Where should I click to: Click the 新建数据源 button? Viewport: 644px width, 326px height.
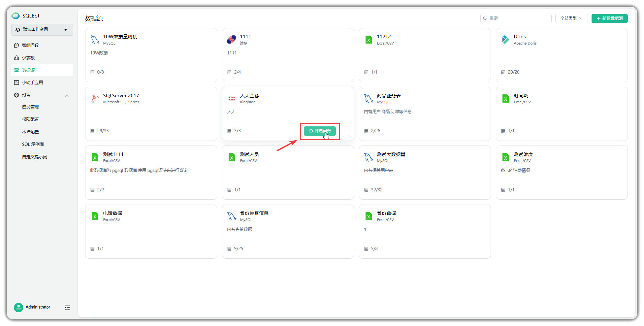pos(609,18)
